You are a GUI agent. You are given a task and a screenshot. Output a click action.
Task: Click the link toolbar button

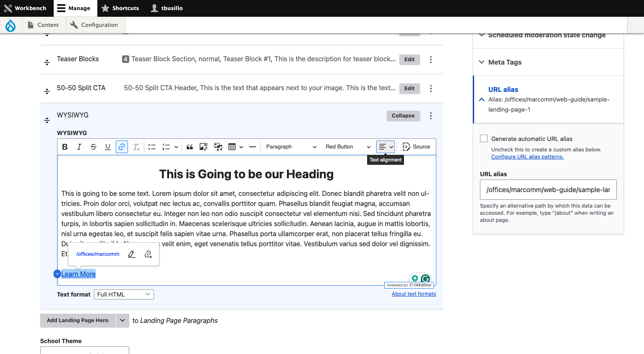coord(122,147)
